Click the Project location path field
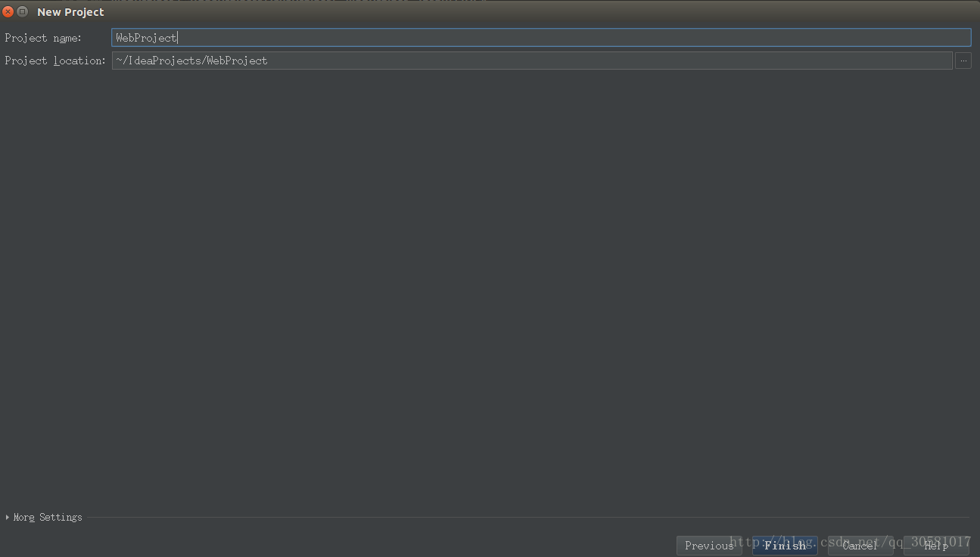The height and width of the screenshot is (557, 980). point(532,61)
